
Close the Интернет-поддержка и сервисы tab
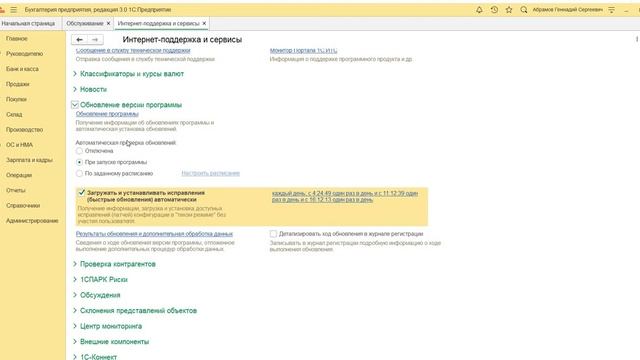click(x=204, y=23)
